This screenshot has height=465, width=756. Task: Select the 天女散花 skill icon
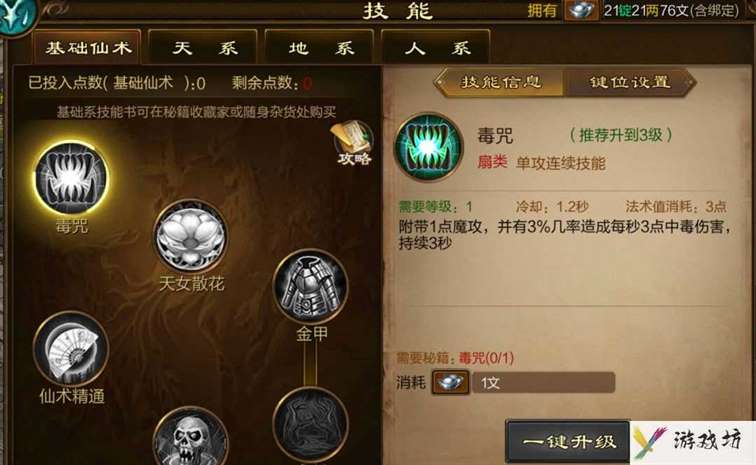(x=190, y=236)
